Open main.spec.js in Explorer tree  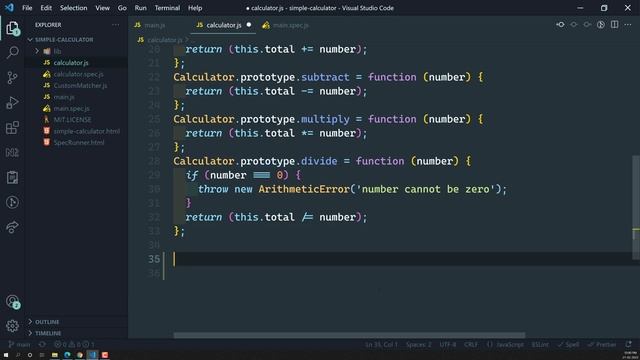(x=71, y=108)
